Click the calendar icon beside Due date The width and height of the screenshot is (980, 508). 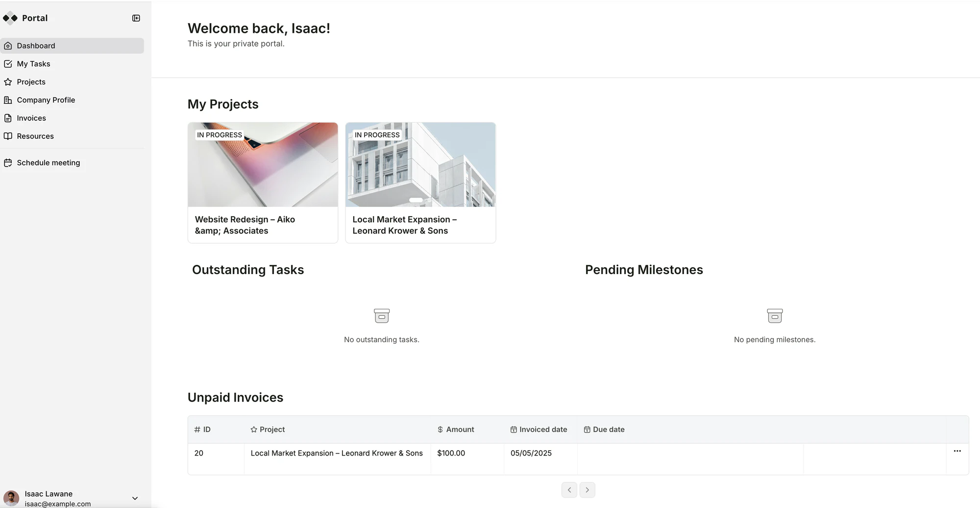click(587, 430)
